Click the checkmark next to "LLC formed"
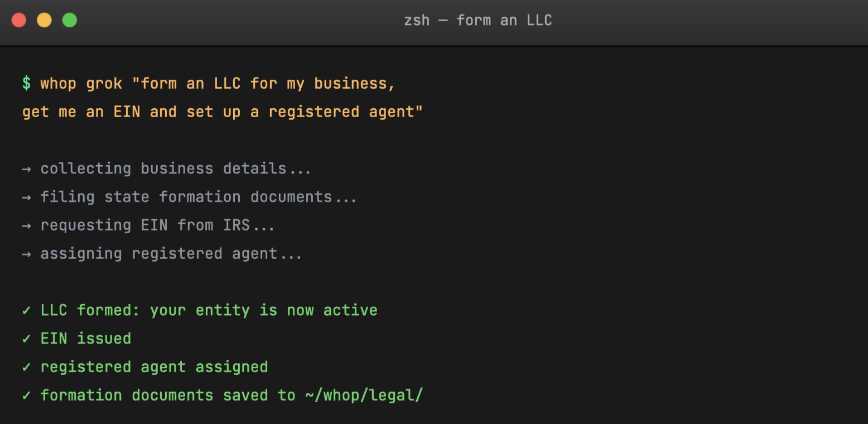This screenshot has height=424, width=868. coord(26,310)
